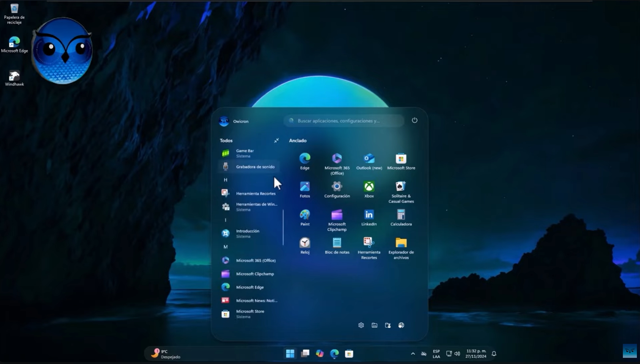Open the notifications bell
Image resolution: width=640 pixels, height=364 pixels.
click(494, 354)
